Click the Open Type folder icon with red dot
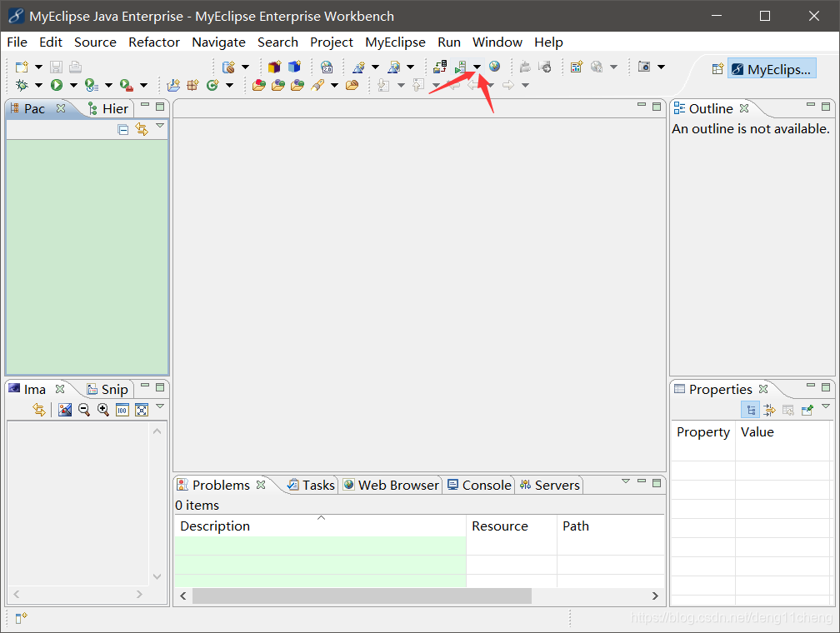The height and width of the screenshot is (633, 840). 259,85
